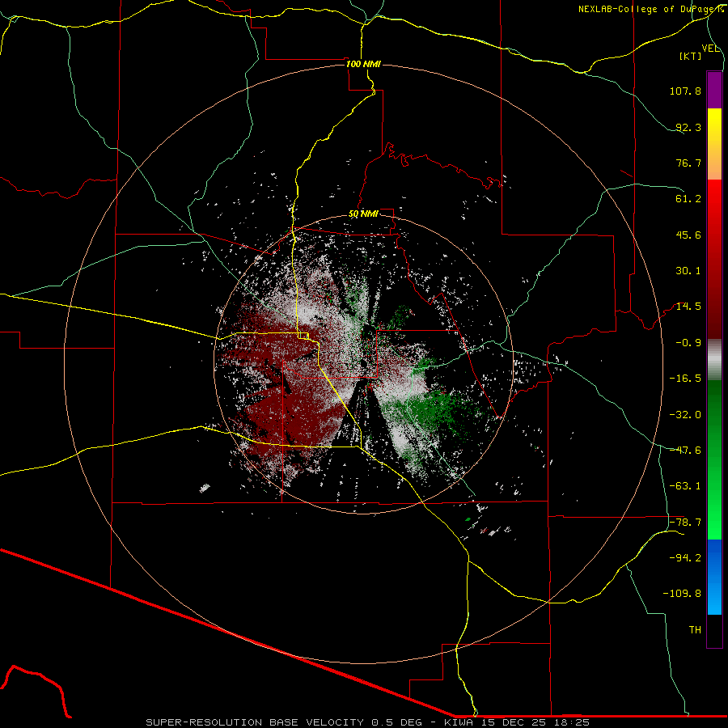Click the [KT] units label
The height and width of the screenshot is (728, 728).
click(691, 56)
